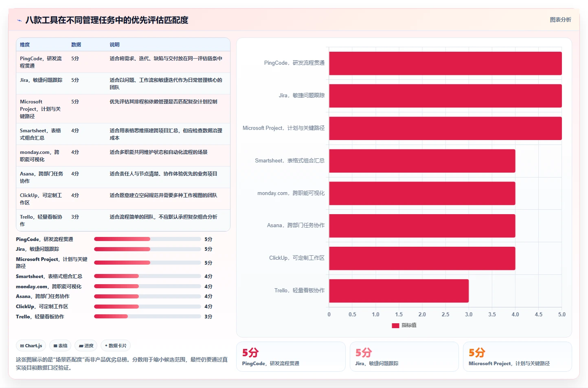Click the PingCode progress bar
This screenshot has height=388, width=588.
pos(147,239)
